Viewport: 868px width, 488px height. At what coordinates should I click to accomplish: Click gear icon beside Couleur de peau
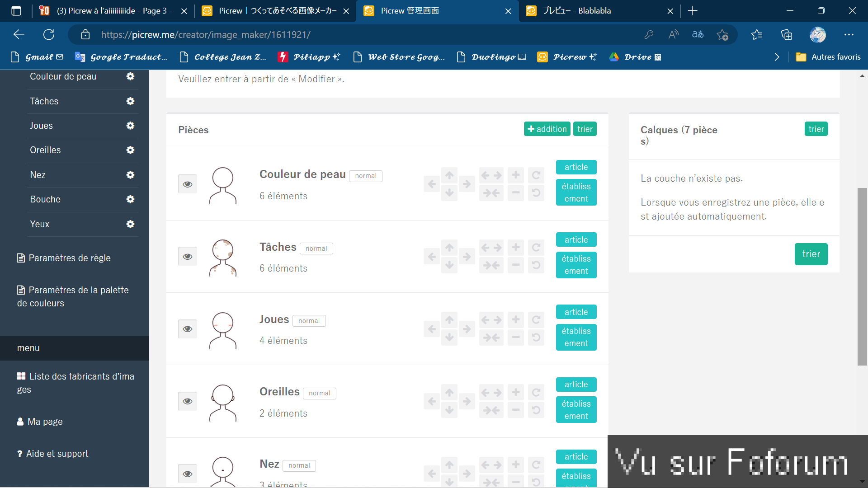tap(130, 76)
